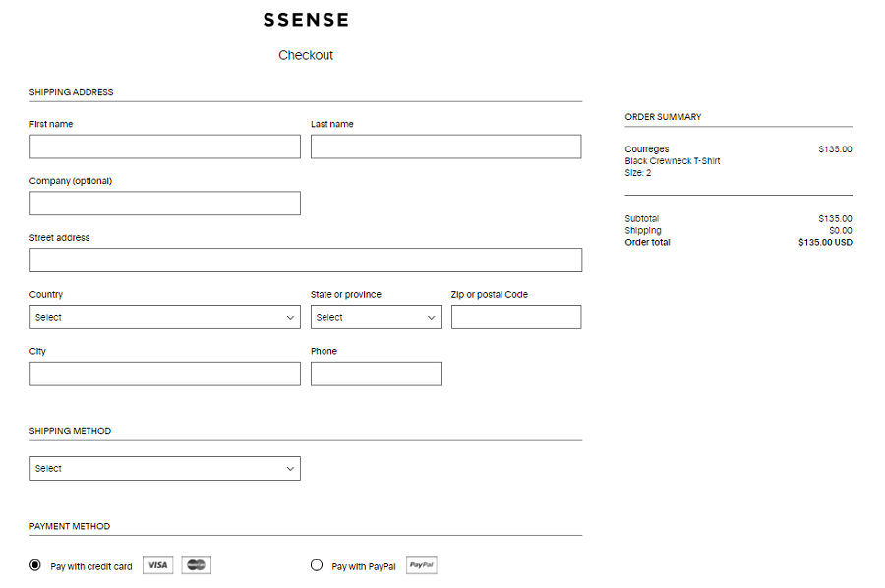
Task: Open the Shipping Method dropdown
Action: click(165, 469)
